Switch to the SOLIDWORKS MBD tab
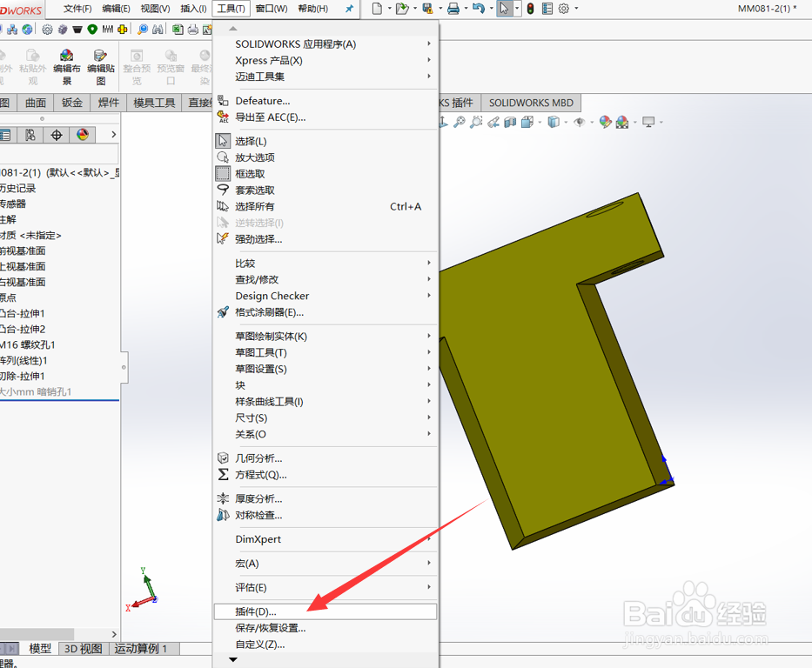Screen dimensions: 812x668 pos(531,103)
